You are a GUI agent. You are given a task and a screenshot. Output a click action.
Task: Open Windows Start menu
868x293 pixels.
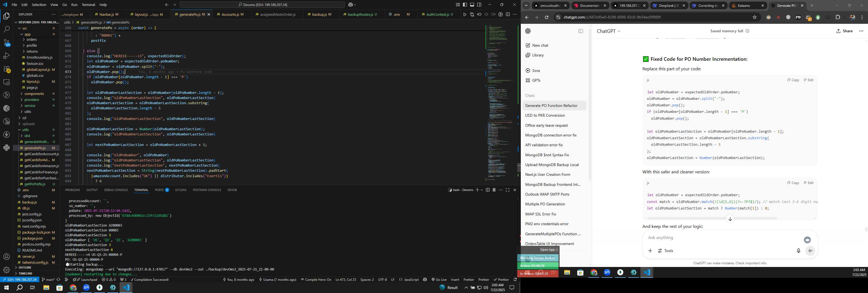point(6,288)
